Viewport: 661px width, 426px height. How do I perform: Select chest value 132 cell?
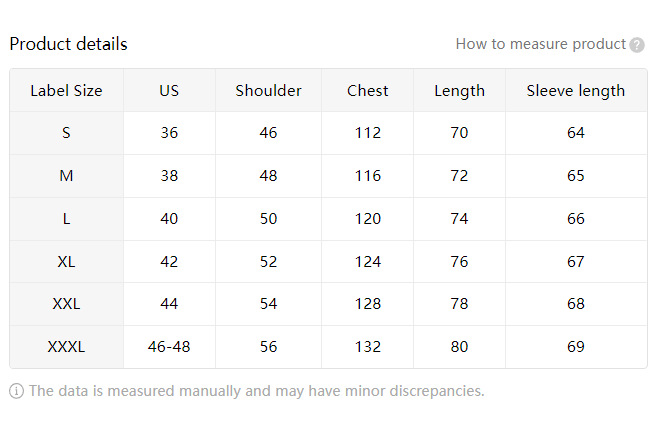367,347
